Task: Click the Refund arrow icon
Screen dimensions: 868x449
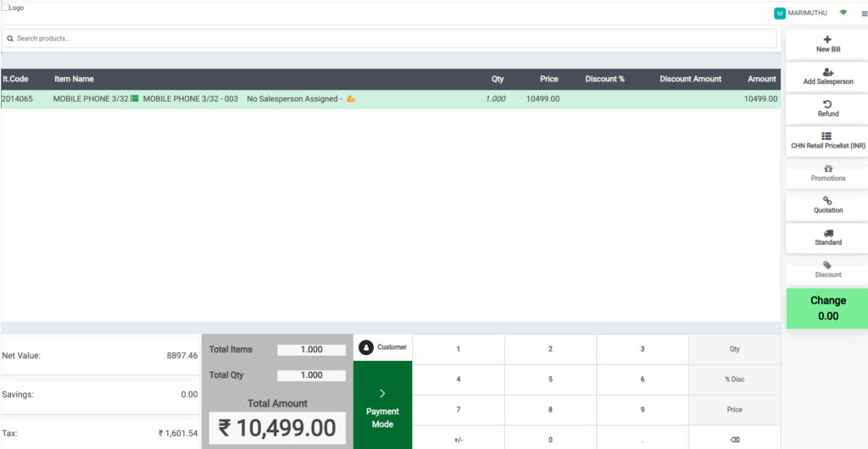Action: [827, 104]
